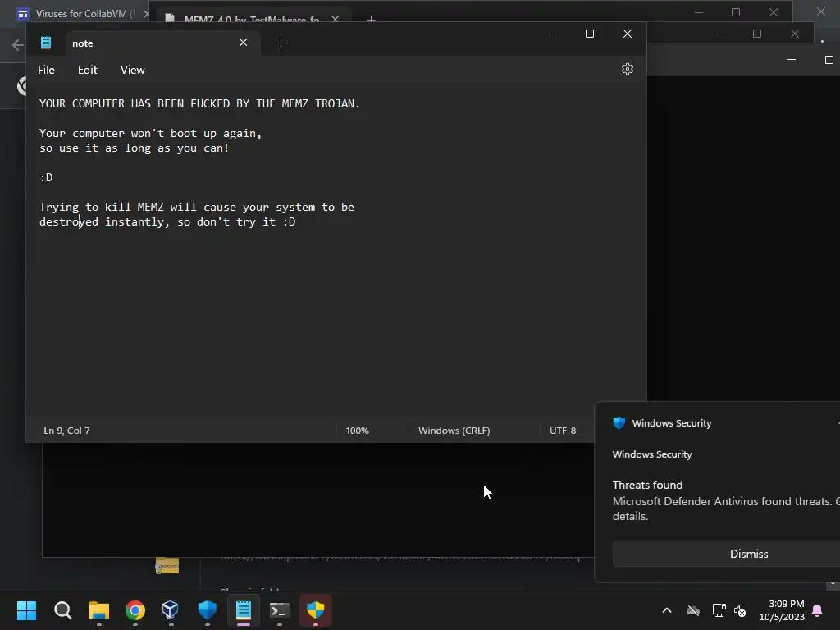Open File Explorer from the taskbar

[99, 610]
